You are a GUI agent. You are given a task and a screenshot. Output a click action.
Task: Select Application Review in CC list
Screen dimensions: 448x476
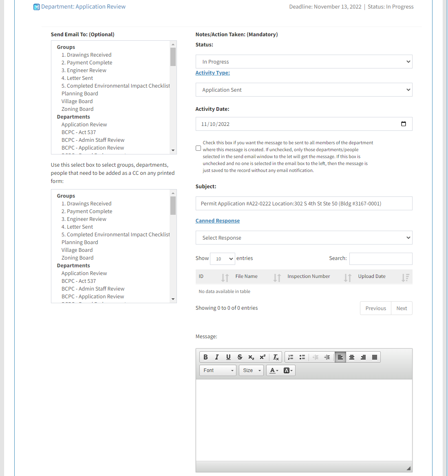click(x=84, y=273)
